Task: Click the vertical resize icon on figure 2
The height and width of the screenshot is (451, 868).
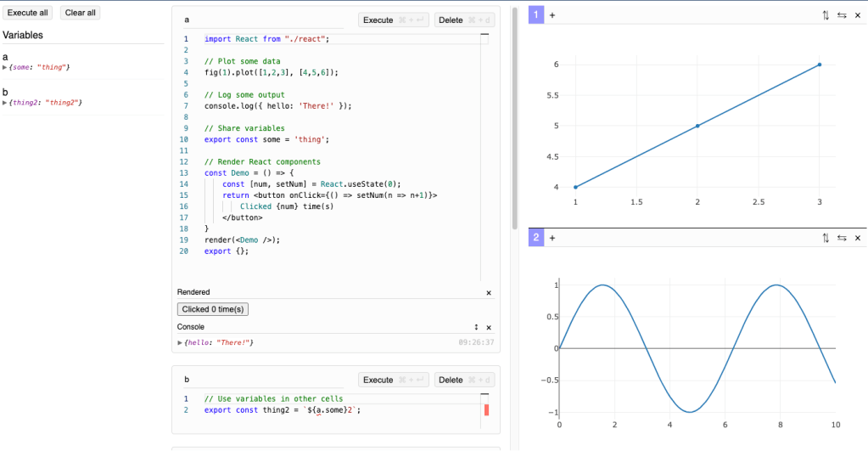Action: coord(826,239)
